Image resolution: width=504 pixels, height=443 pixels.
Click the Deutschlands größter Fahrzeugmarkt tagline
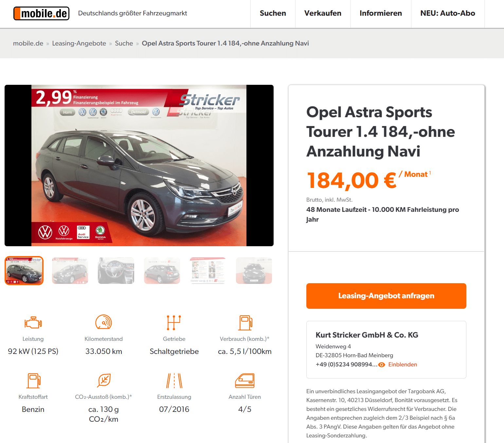click(133, 13)
